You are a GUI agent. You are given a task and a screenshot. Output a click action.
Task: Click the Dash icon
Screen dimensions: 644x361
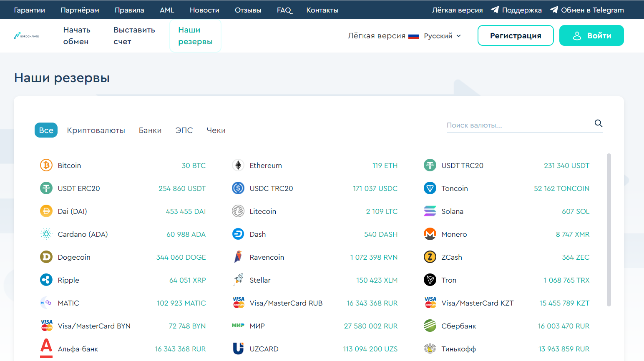click(238, 234)
